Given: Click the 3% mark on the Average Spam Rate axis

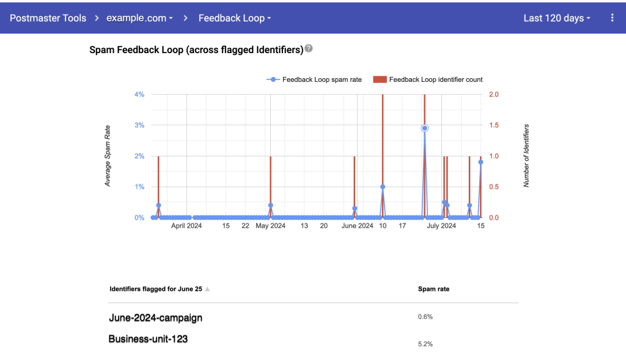Looking at the screenshot, I should click(x=139, y=125).
